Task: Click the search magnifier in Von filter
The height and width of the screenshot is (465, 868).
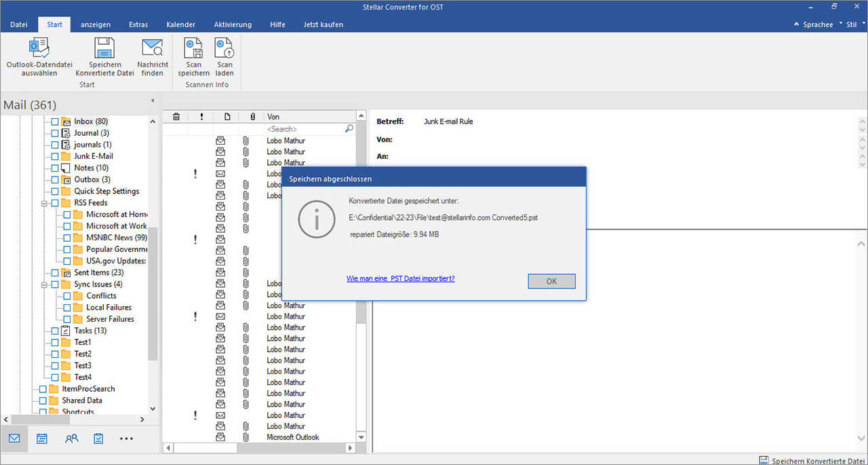Action: (x=349, y=128)
